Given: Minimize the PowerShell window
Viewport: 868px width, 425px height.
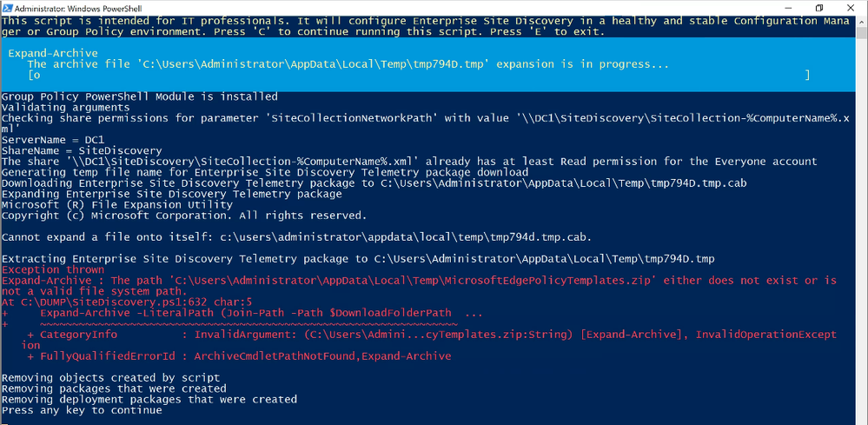Looking at the screenshot, I should tap(788, 8).
